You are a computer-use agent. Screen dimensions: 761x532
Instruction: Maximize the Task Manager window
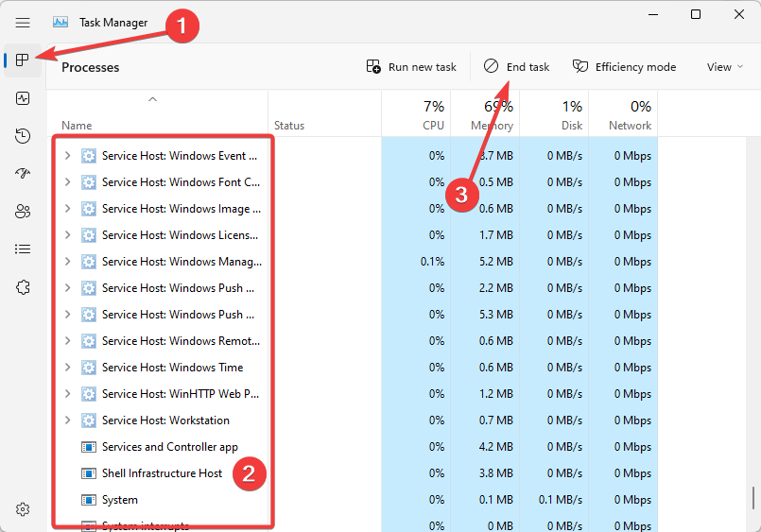pyautogui.click(x=696, y=14)
